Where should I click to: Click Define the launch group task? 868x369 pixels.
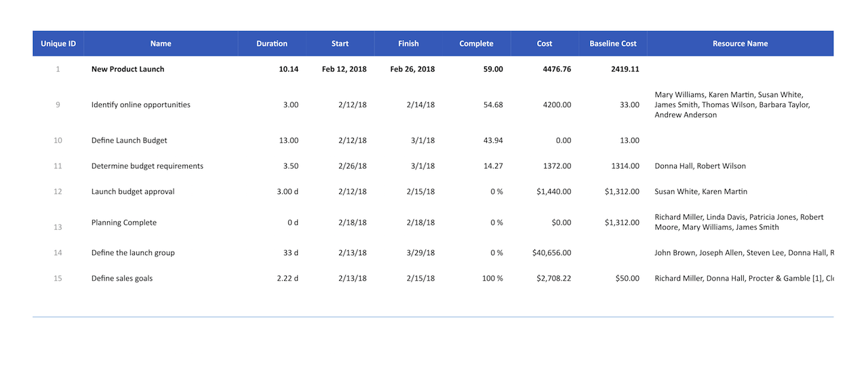133,253
